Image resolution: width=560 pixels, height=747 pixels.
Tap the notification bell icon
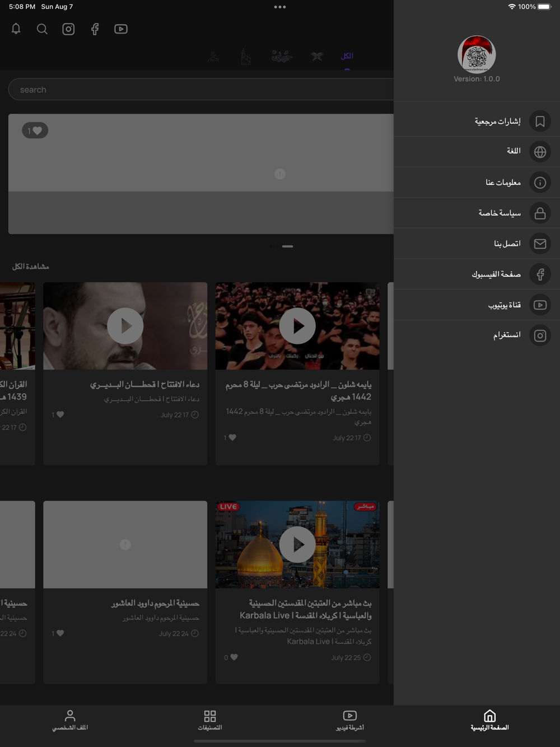(16, 29)
